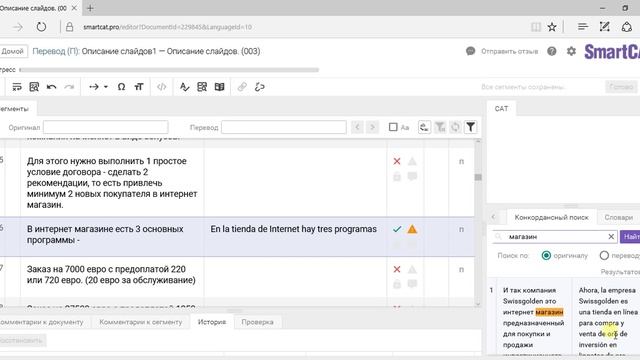The height and width of the screenshot is (360, 640).
Task: Change case with the tT icon
Action: click(139, 87)
